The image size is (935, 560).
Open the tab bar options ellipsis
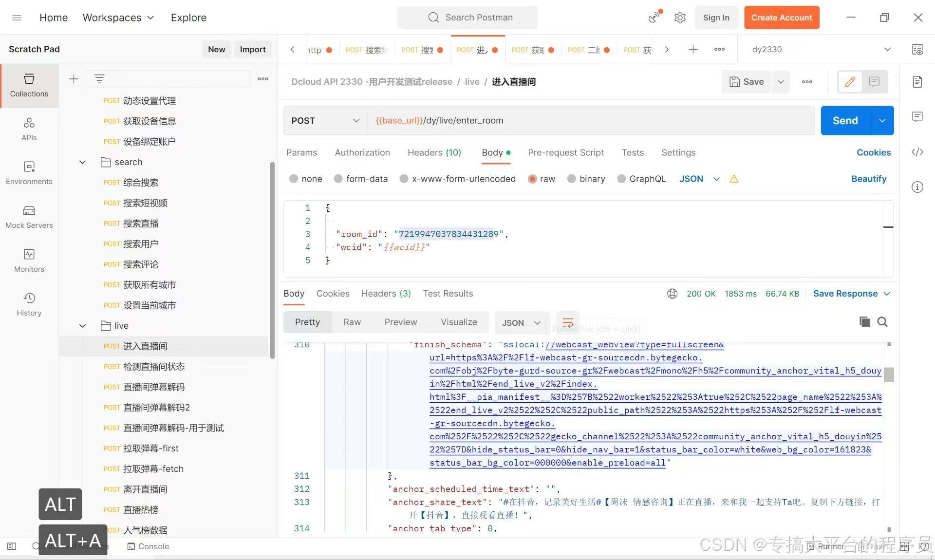719,49
